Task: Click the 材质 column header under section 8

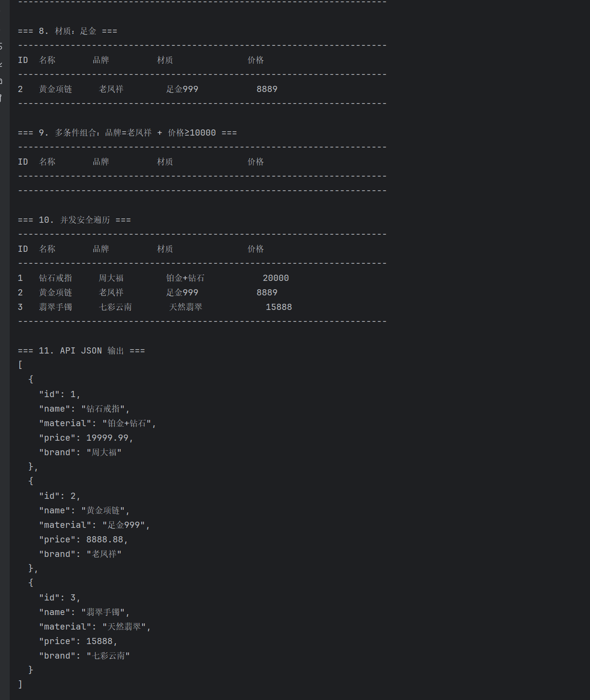Action: tap(165, 60)
